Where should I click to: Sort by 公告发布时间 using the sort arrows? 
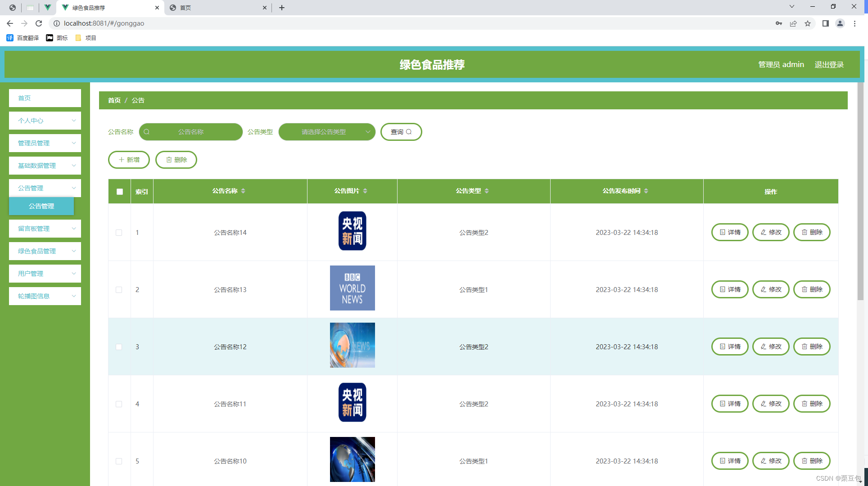[x=646, y=191]
